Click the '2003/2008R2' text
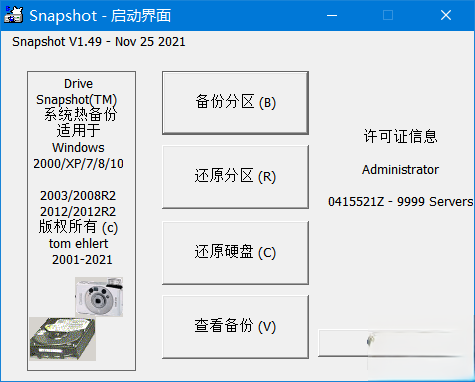The image size is (475, 382). [x=78, y=196]
